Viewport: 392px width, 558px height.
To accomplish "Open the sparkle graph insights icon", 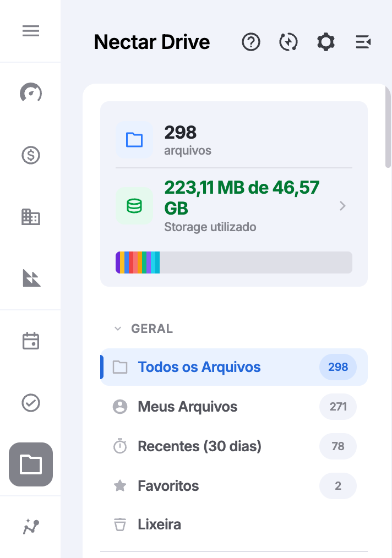I will point(31,527).
